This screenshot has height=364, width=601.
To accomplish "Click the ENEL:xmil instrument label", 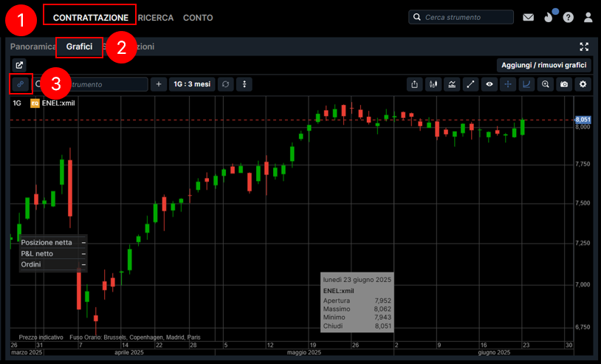I will 58,103.
